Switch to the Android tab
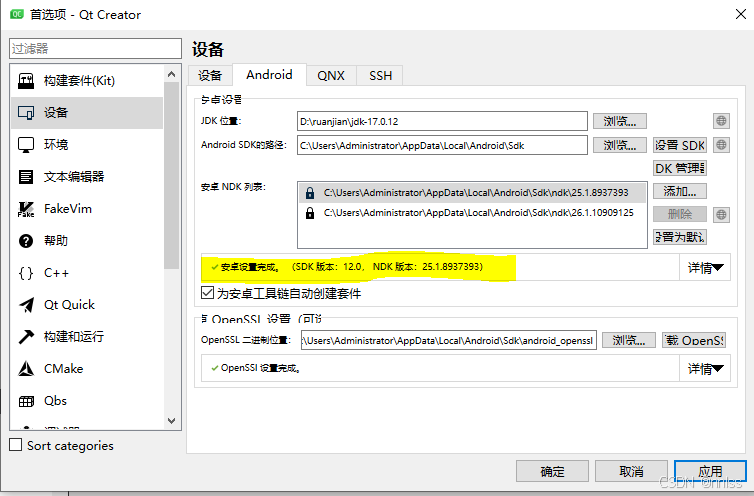This screenshot has height=496, width=754. click(x=269, y=75)
